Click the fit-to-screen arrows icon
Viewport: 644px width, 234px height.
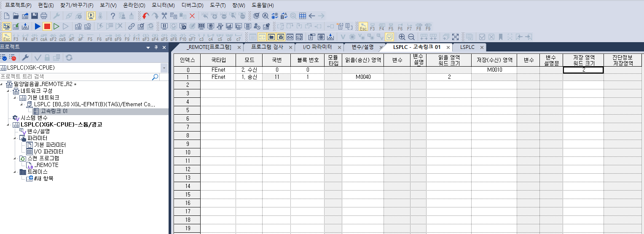(x=455, y=37)
